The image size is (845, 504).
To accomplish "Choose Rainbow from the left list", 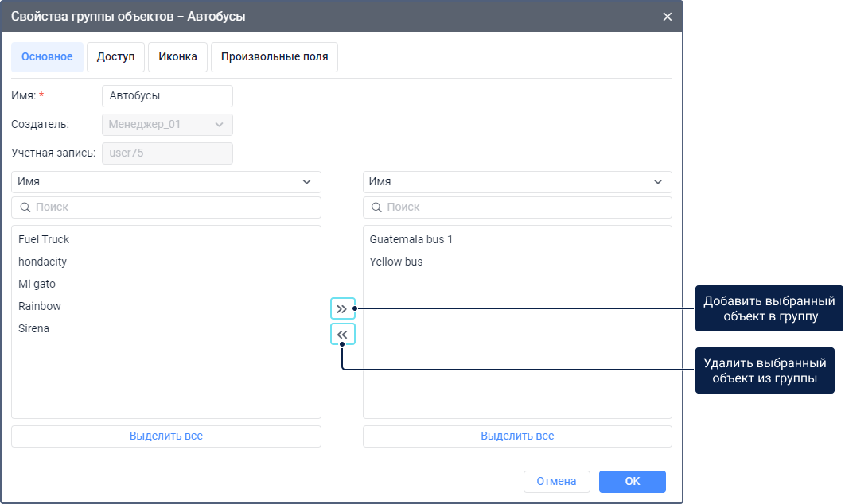I will [x=40, y=306].
